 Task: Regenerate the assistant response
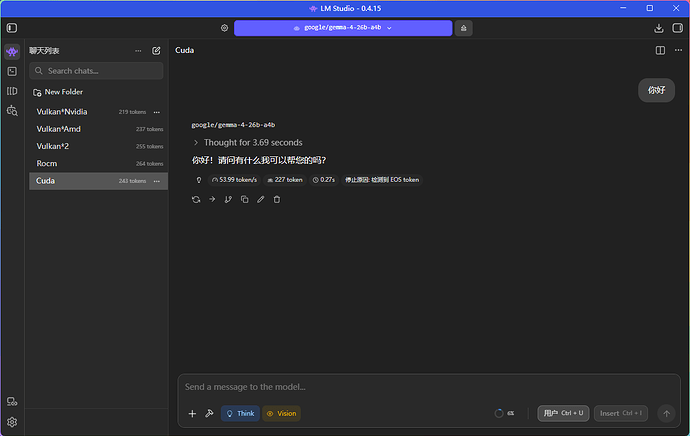pos(196,199)
